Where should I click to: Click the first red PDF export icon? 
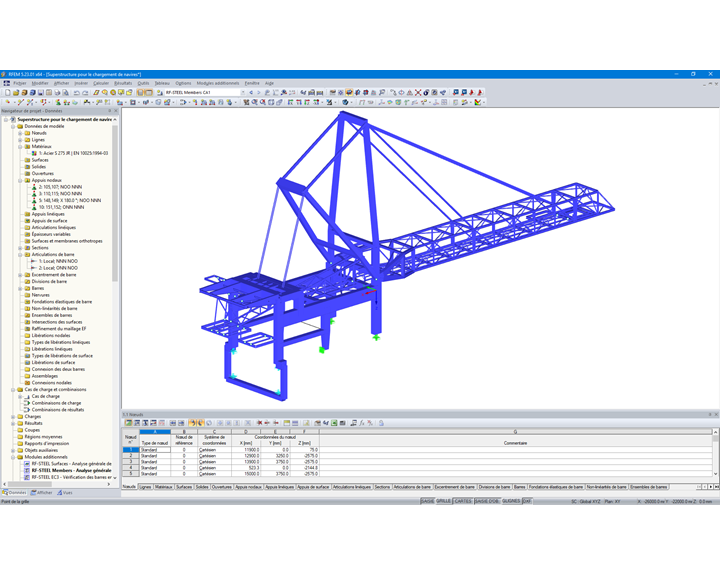tap(472, 92)
